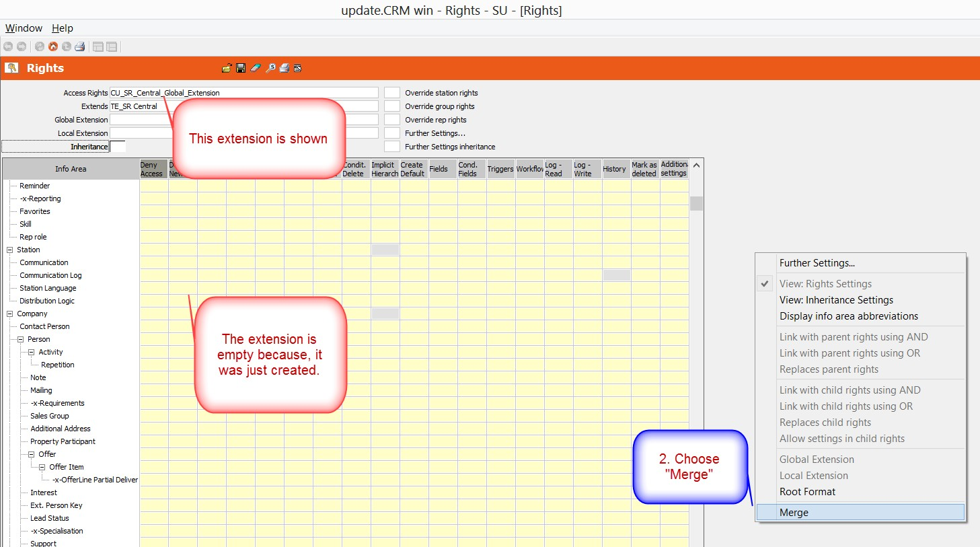
Task: Collapse the Company tree node
Action: pyautogui.click(x=10, y=314)
